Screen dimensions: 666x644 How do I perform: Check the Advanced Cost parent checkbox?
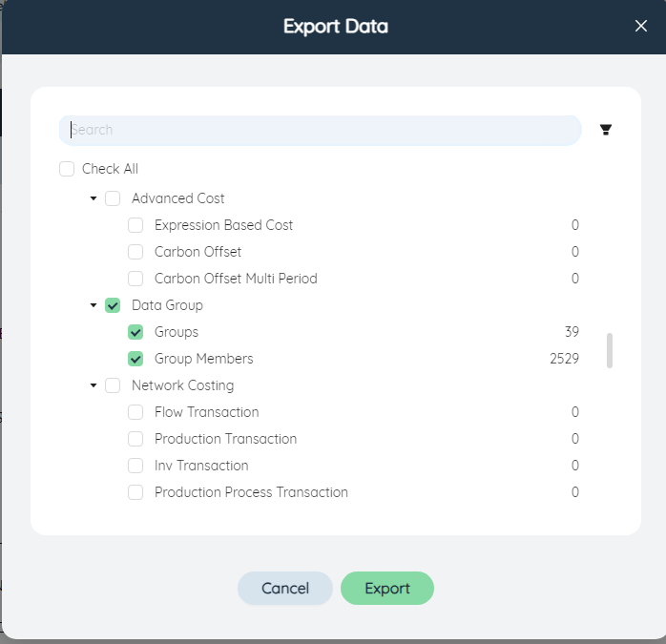pyautogui.click(x=113, y=198)
